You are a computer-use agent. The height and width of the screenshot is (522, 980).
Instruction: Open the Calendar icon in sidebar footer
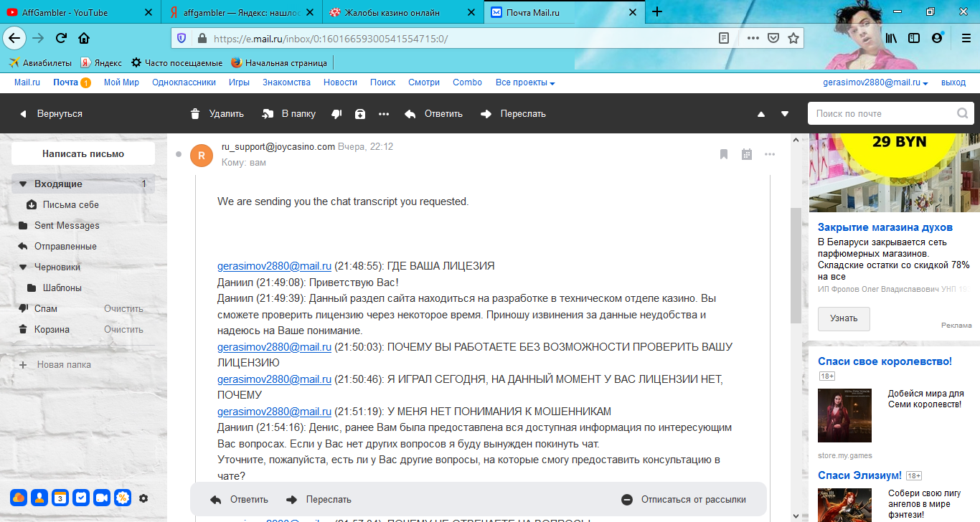coord(60,498)
